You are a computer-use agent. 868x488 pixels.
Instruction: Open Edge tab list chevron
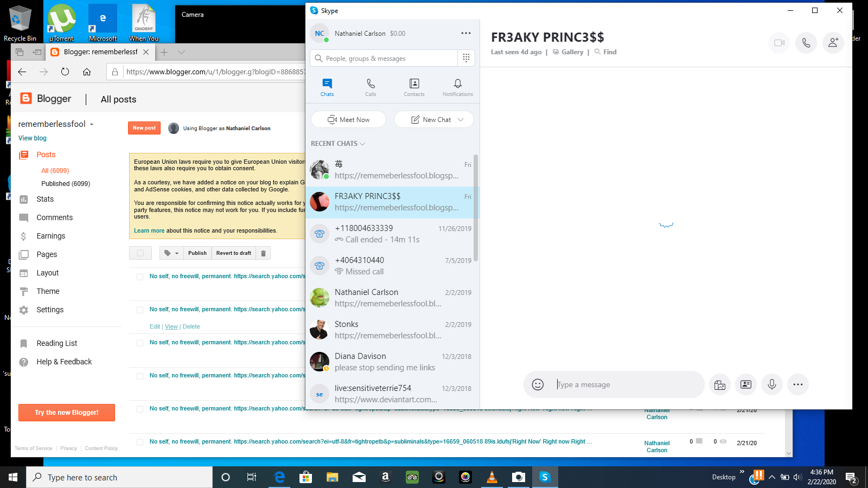click(181, 52)
